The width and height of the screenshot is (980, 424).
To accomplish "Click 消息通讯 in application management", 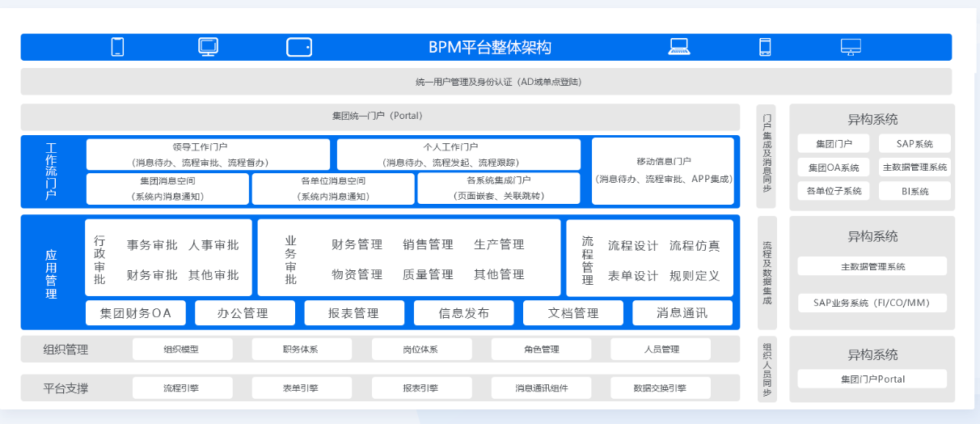I will (682, 313).
